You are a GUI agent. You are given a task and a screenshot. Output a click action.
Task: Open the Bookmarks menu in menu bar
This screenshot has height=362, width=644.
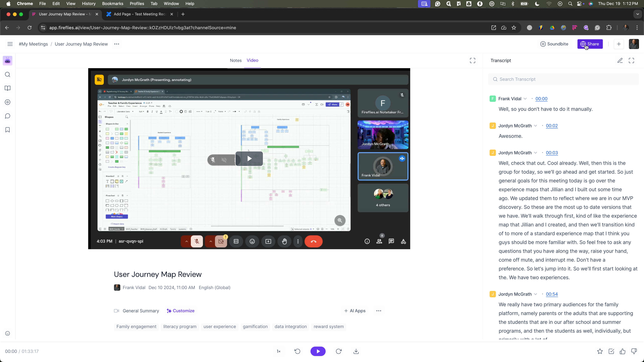pyautogui.click(x=113, y=3)
